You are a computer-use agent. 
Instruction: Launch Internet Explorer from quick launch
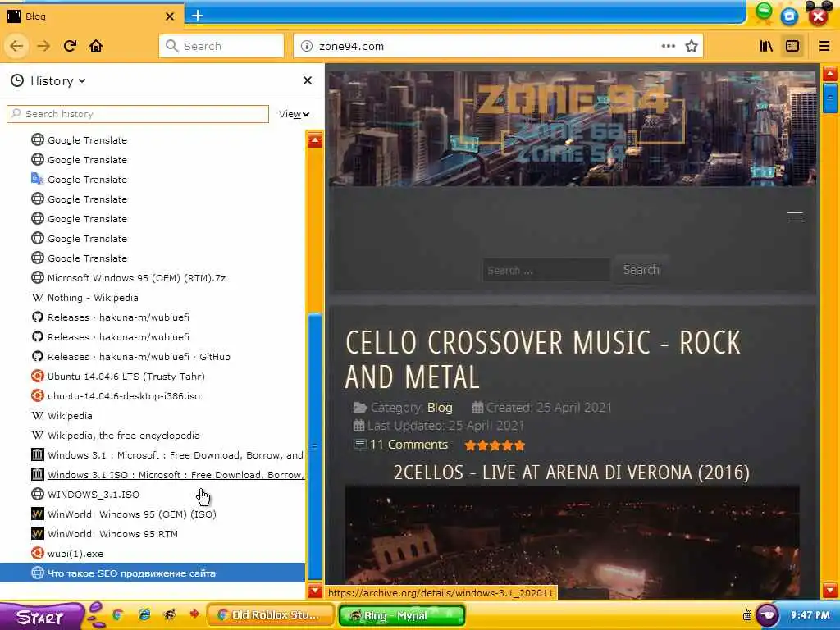144,615
